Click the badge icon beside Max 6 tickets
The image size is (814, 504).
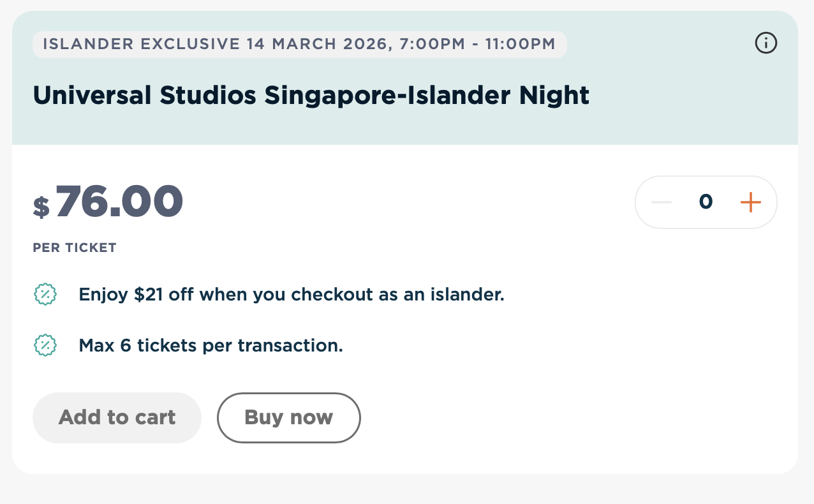[x=45, y=345]
